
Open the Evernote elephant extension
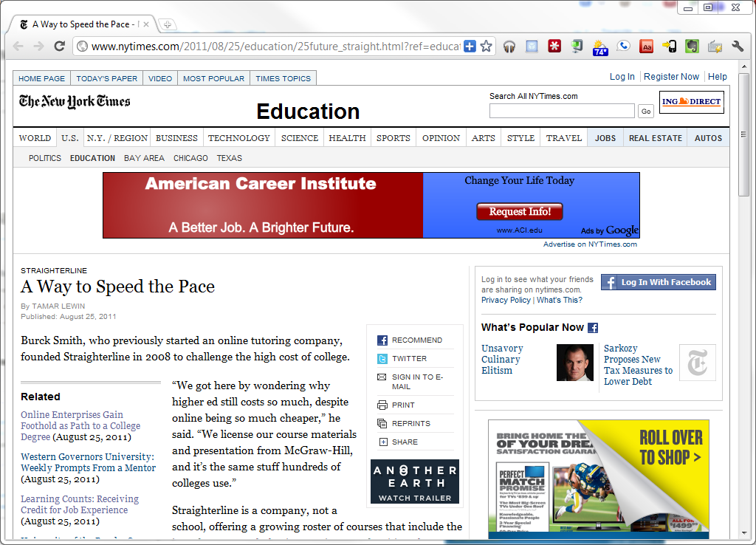tap(692, 47)
